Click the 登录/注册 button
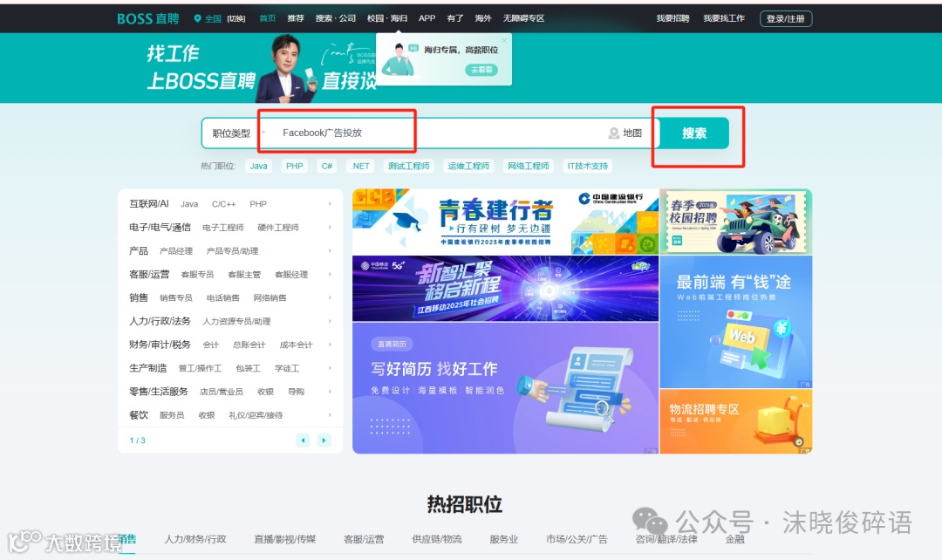 coord(786,18)
